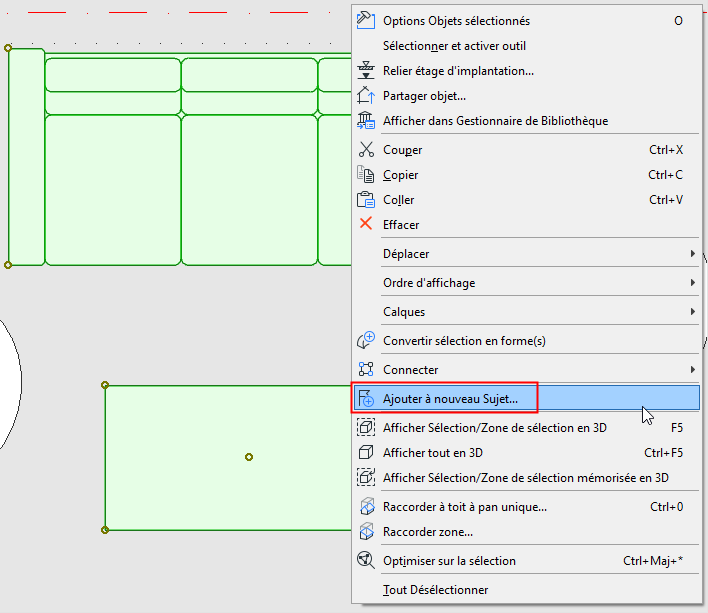Click the Coller menu entry
Screen dimensions: 708x613
coord(526,200)
